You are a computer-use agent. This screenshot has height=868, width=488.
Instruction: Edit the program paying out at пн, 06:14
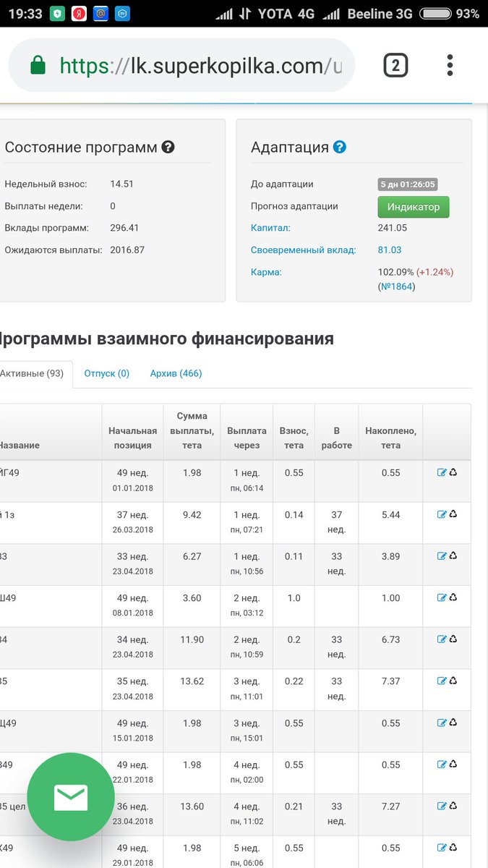(442, 473)
